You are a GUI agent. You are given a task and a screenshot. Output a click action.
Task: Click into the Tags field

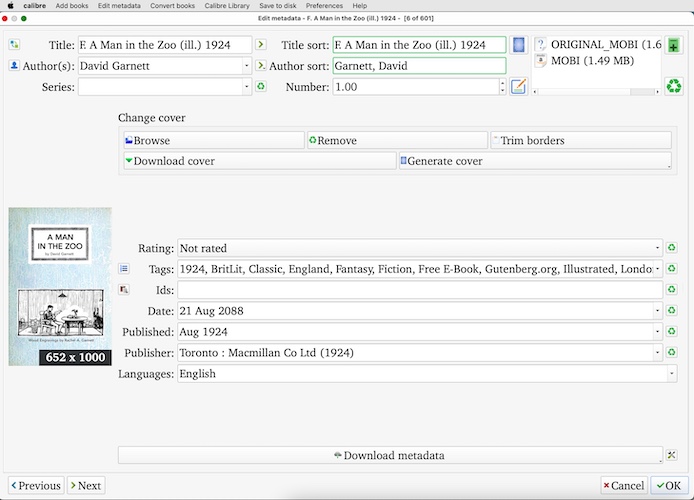coord(415,269)
